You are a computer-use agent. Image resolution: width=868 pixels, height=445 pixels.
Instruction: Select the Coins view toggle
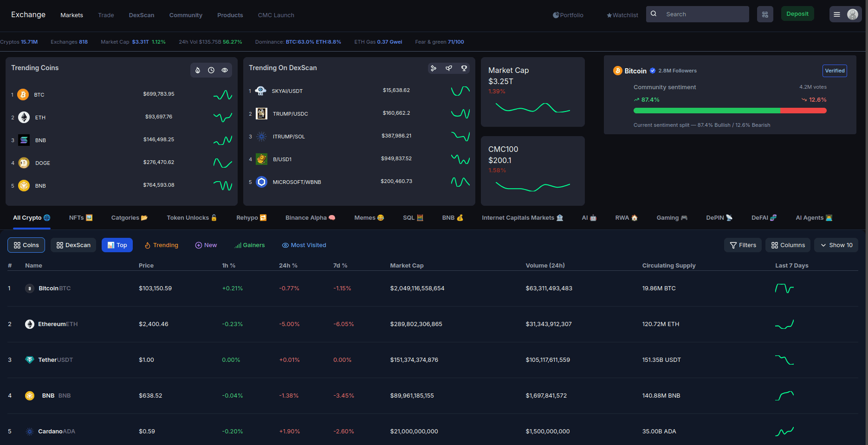click(26, 245)
